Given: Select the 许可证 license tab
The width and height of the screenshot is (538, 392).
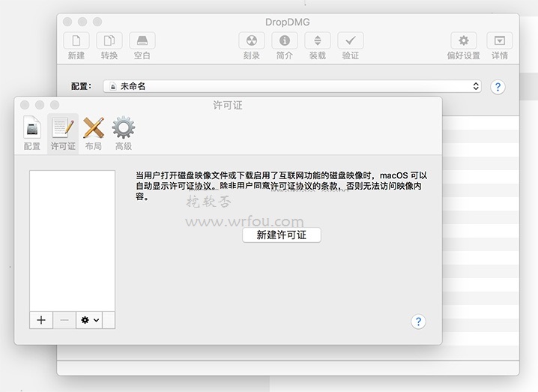Looking at the screenshot, I should pos(63,134).
